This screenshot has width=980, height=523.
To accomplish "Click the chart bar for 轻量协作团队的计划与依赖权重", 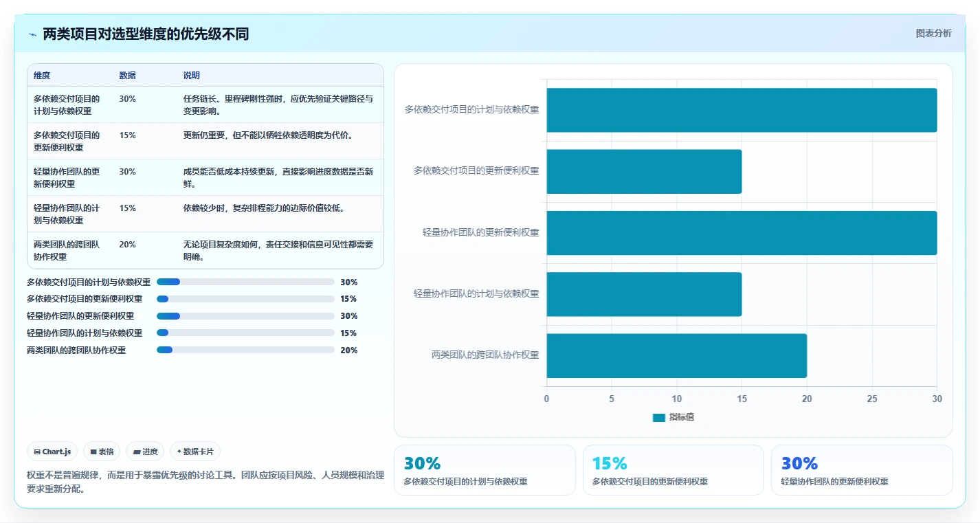I will point(644,294).
